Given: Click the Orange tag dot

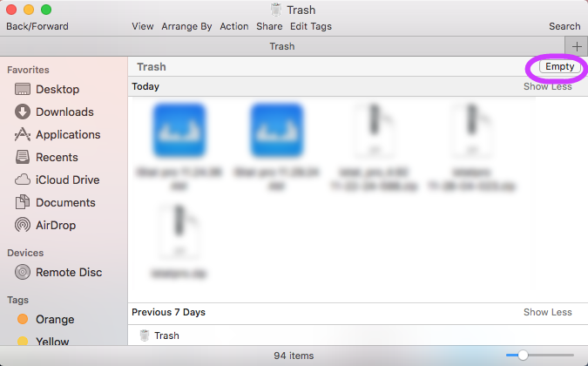Looking at the screenshot, I should coord(23,319).
